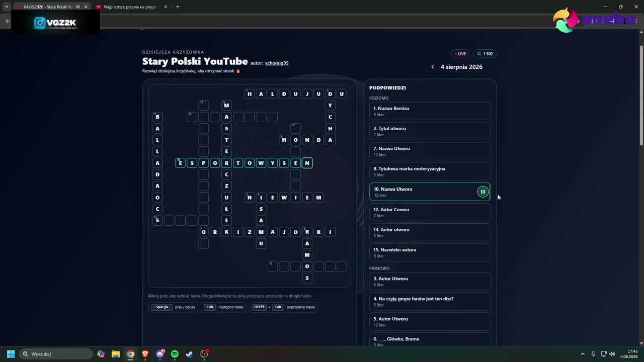Click last highlighted cell N of ESPORTOWYSEN

307,163
